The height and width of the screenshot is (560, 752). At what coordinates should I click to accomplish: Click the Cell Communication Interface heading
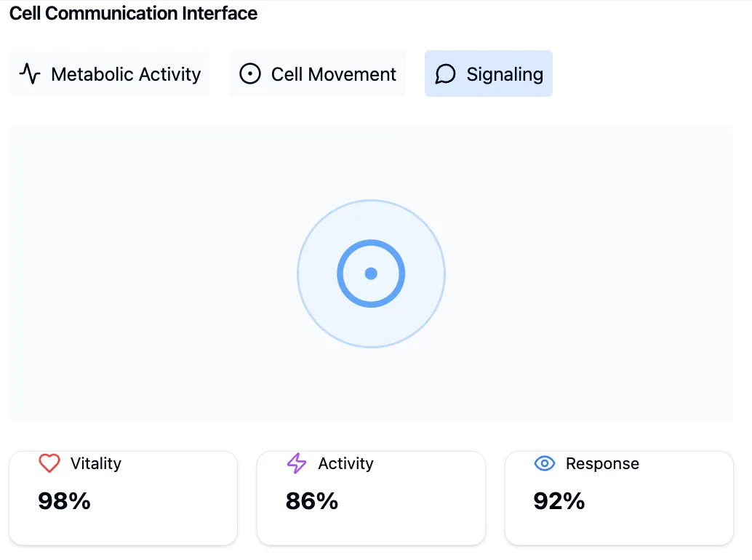tap(133, 13)
